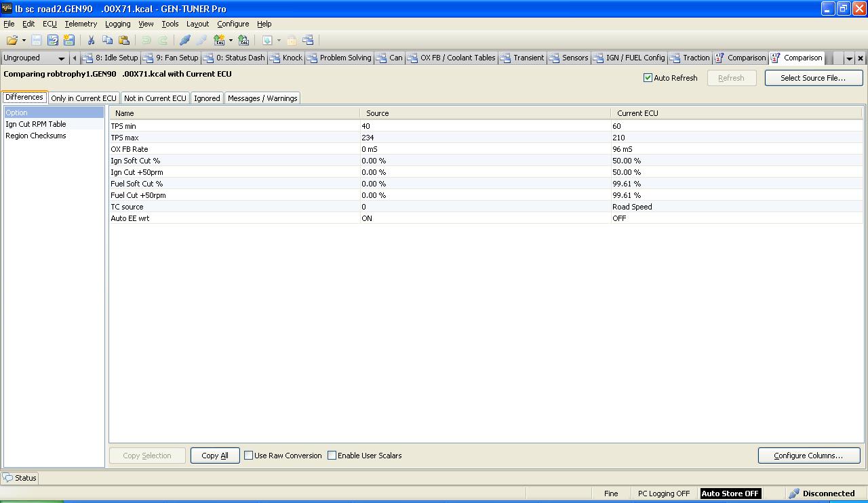Viewport: 868px width, 503px height.
Task: Expand the tab list dropdown arrow
Action: (849, 58)
